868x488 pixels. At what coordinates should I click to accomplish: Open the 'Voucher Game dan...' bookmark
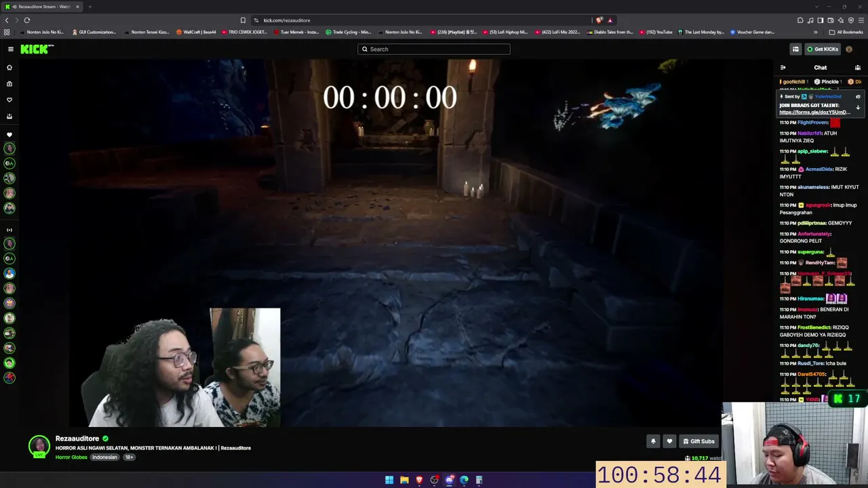coord(752,32)
